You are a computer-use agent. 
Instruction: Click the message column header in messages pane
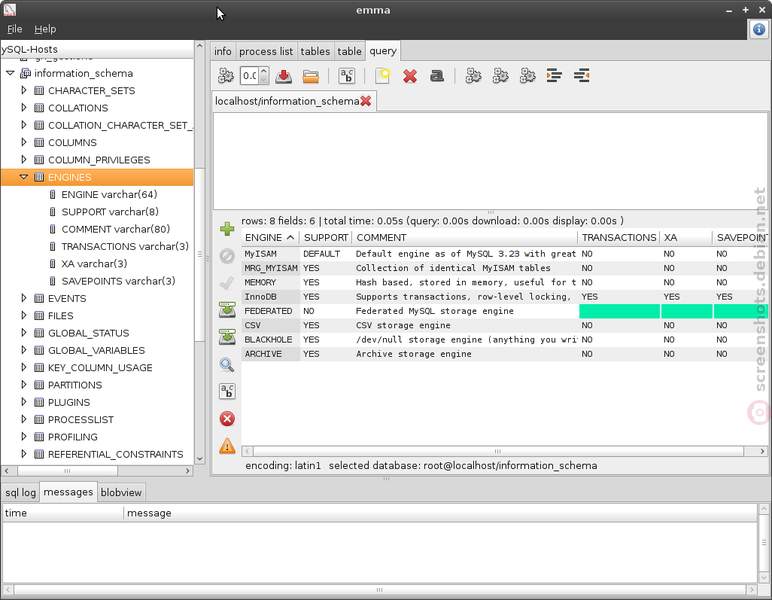click(x=440, y=513)
